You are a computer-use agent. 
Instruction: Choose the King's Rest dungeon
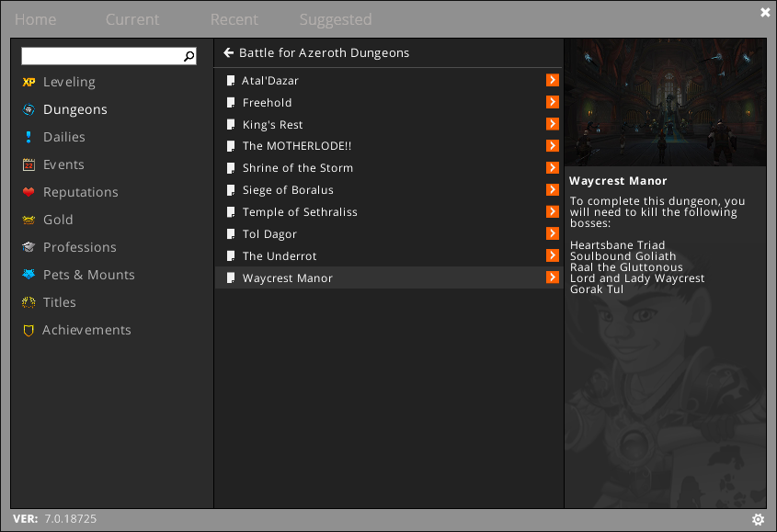pyautogui.click(x=388, y=124)
